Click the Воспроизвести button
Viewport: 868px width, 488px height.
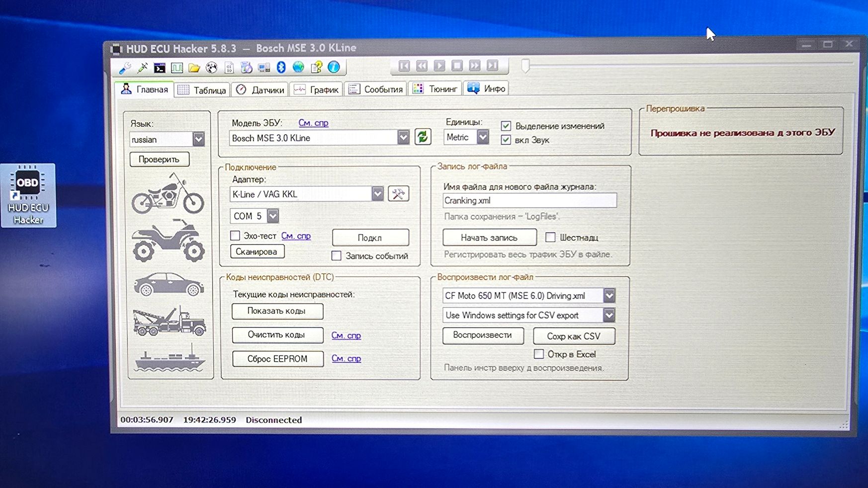pyautogui.click(x=483, y=335)
